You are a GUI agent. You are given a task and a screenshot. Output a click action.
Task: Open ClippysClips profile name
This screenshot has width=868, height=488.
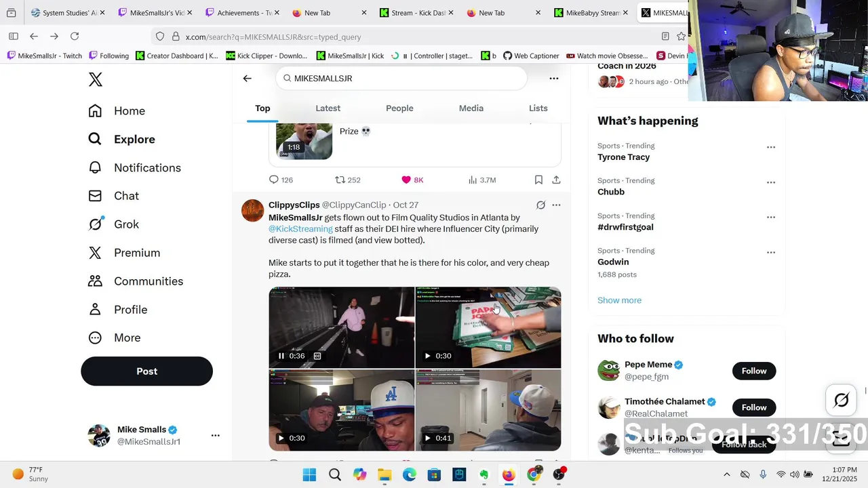coord(294,205)
